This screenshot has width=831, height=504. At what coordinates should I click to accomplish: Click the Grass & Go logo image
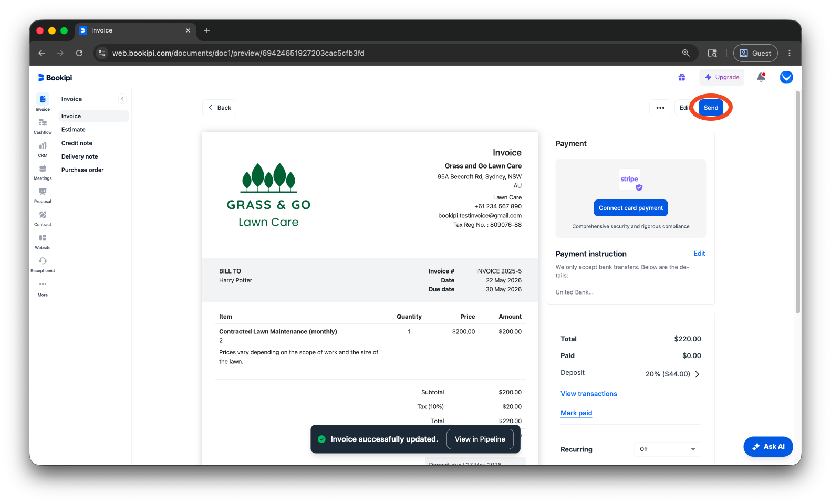268,195
